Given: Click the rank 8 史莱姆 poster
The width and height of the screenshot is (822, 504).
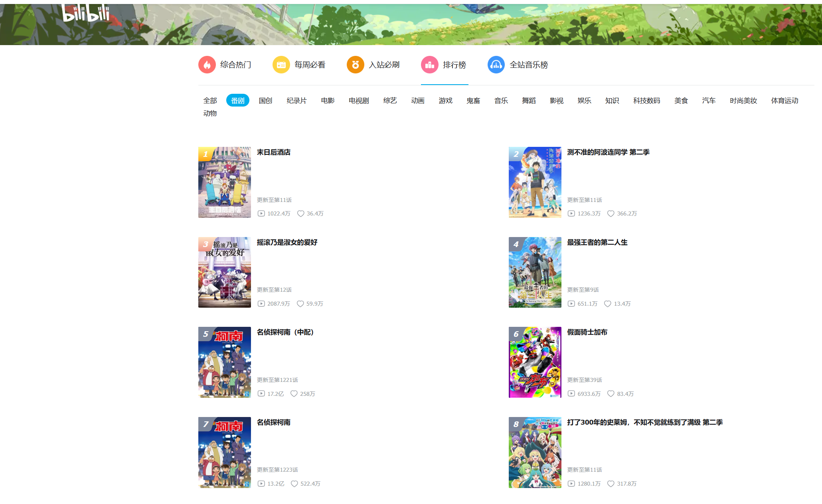Looking at the screenshot, I should point(535,453).
